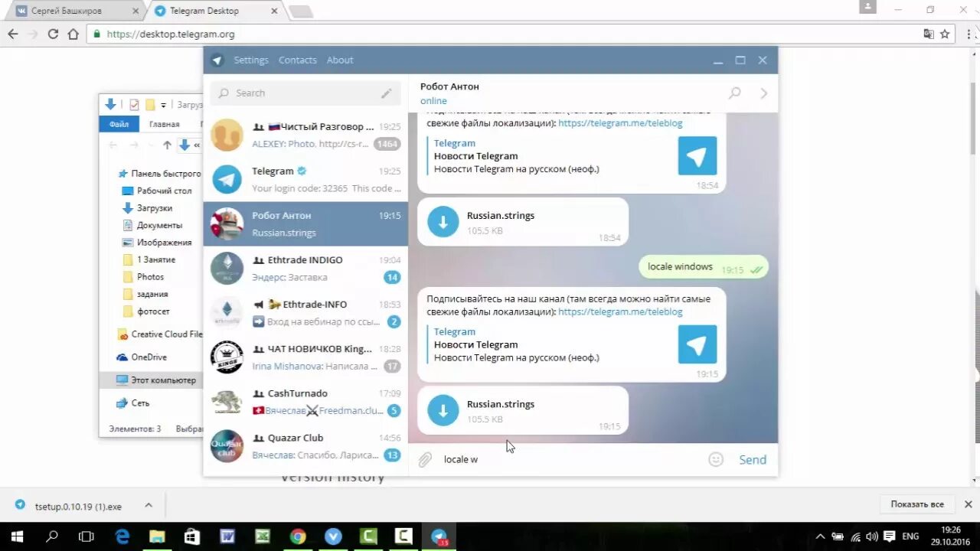This screenshot has width=980, height=551.
Task: Switch to the Сергей Башкиров browser tab
Action: (x=74, y=11)
